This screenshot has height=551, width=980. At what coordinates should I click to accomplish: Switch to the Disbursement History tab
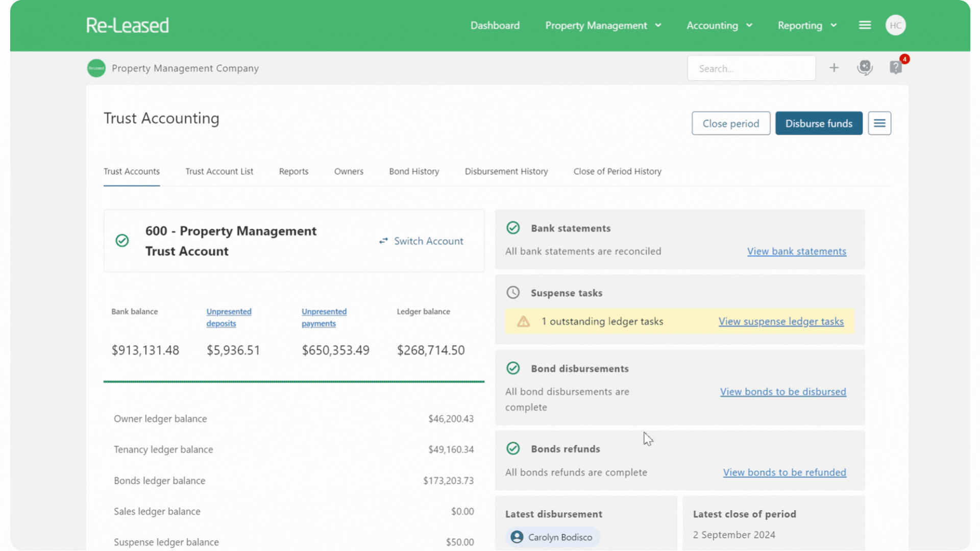point(506,171)
